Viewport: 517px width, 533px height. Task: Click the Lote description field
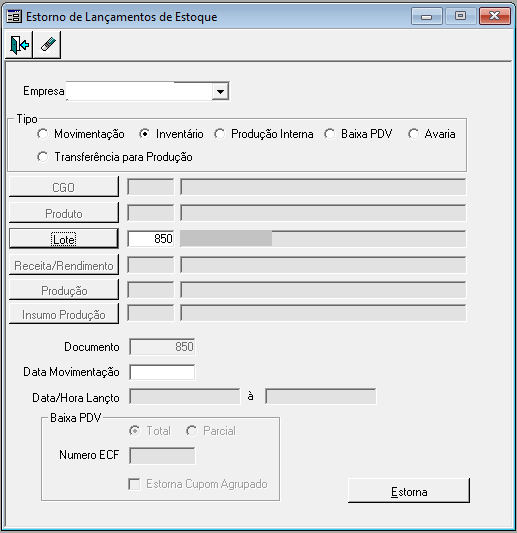323,239
